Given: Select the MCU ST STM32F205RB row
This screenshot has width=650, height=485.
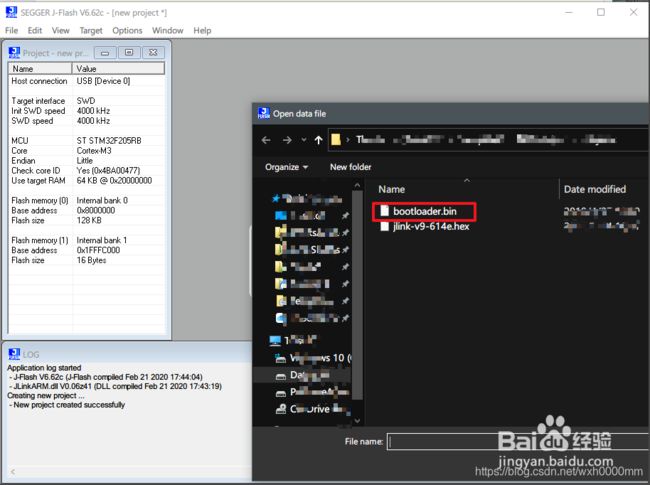Looking at the screenshot, I should click(86, 141).
